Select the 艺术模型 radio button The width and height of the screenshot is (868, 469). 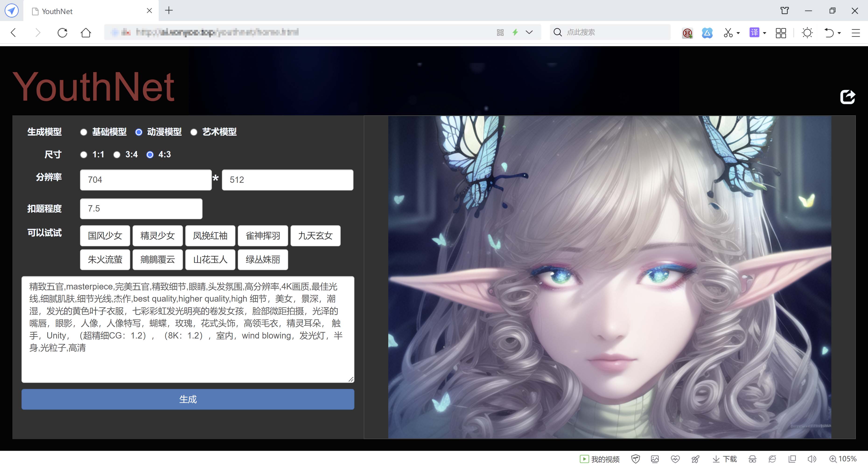pyautogui.click(x=193, y=132)
